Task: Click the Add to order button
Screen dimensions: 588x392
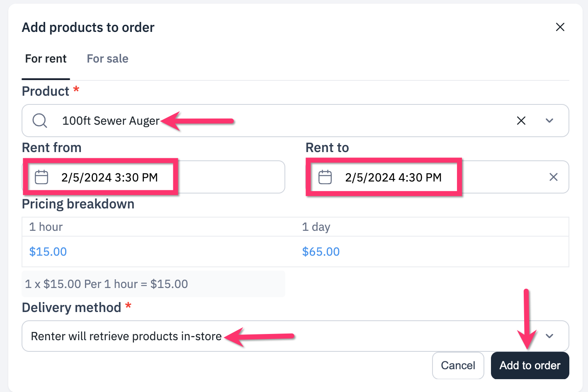Action: [x=530, y=365]
